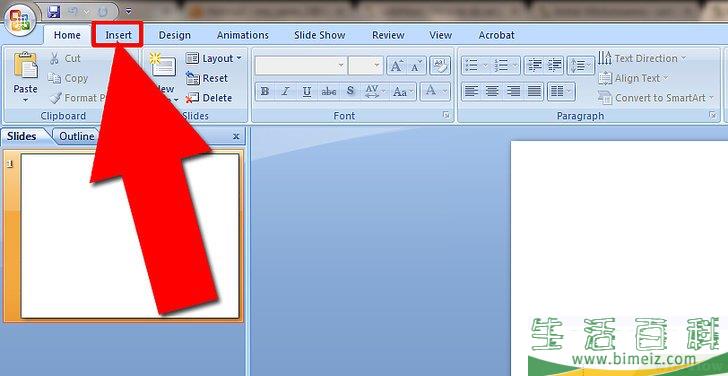Click the Grow Font icon
The height and width of the screenshot is (376, 728).
[396, 66]
